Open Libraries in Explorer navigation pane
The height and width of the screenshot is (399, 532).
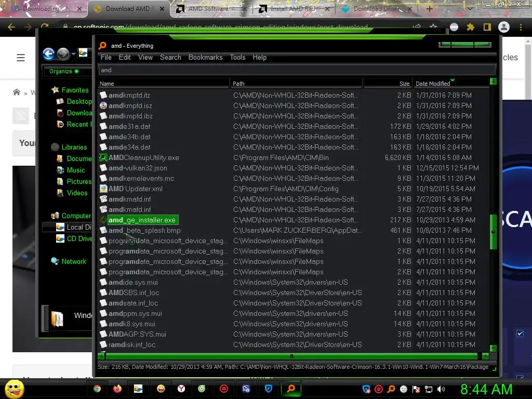point(74,147)
